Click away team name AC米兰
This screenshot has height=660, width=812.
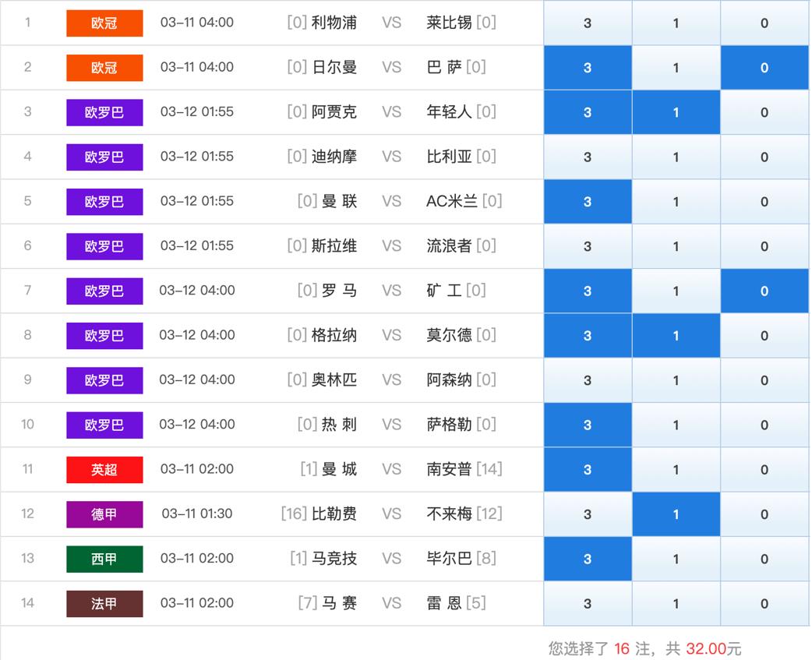pos(451,201)
